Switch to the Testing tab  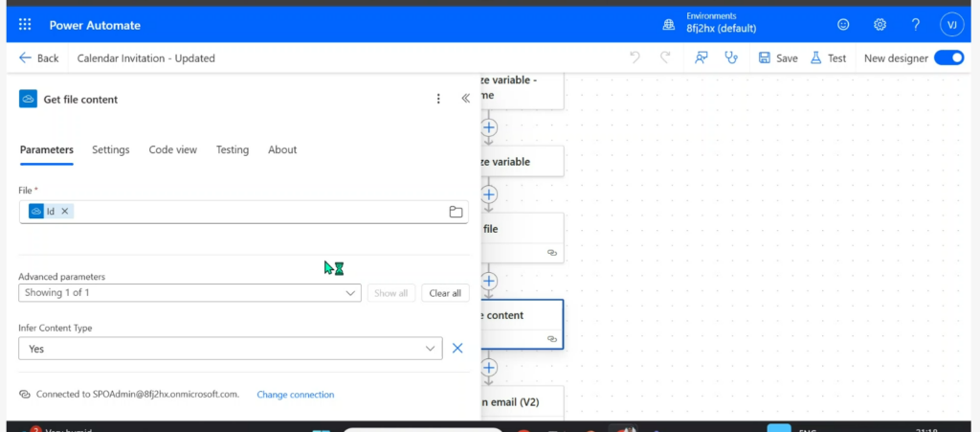pos(233,149)
